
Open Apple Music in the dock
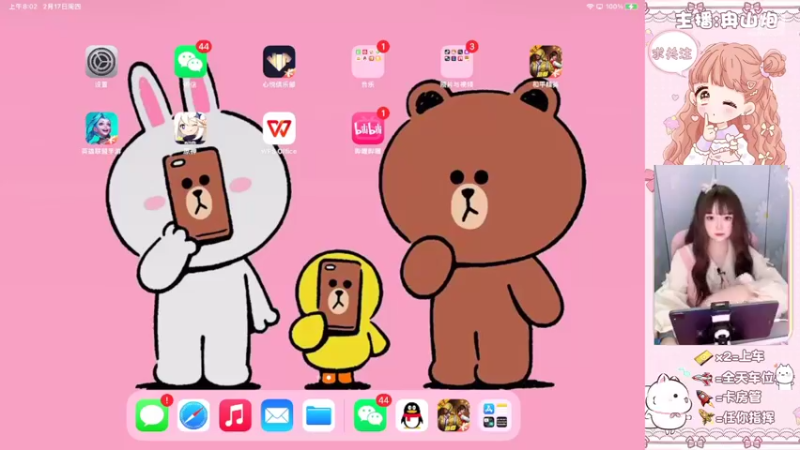coord(235,415)
